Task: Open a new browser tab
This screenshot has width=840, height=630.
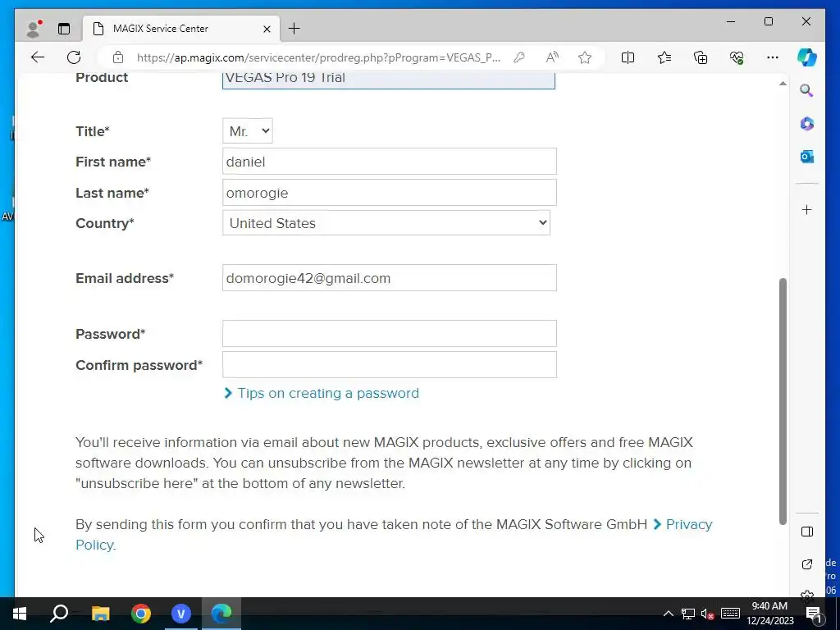Action: tap(294, 29)
